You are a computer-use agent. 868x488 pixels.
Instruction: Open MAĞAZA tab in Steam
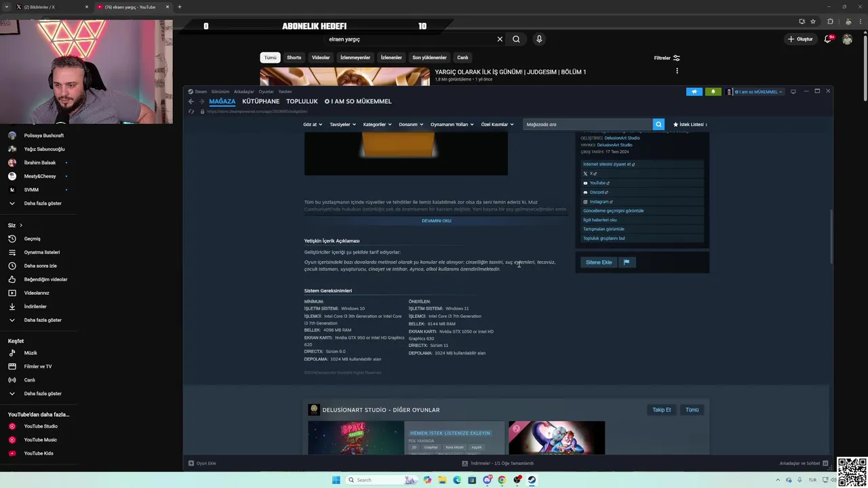pyautogui.click(x=222, y=102)
